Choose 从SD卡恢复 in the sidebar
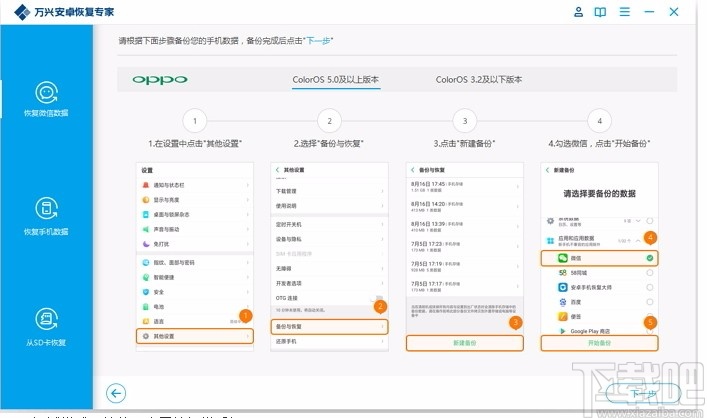The image size is (707, 418). pos(46,327)
